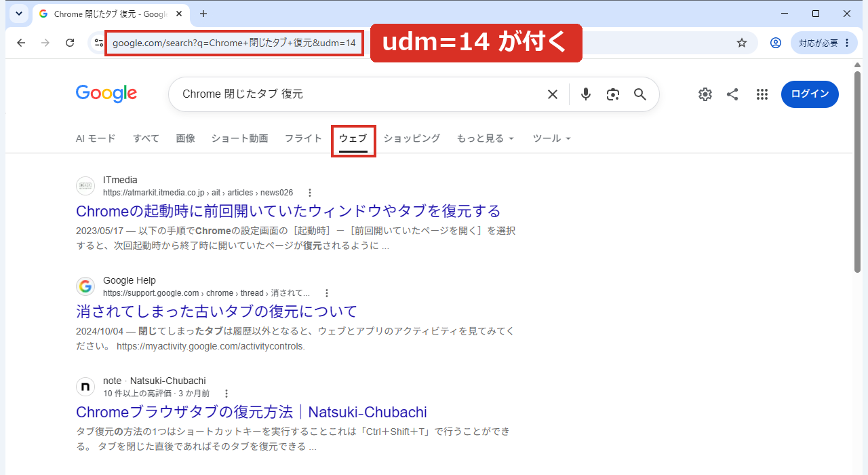Viewport: 868px width, 475px height.
Task: Open Google quick settings gear
Action: (x=705, y=94)
